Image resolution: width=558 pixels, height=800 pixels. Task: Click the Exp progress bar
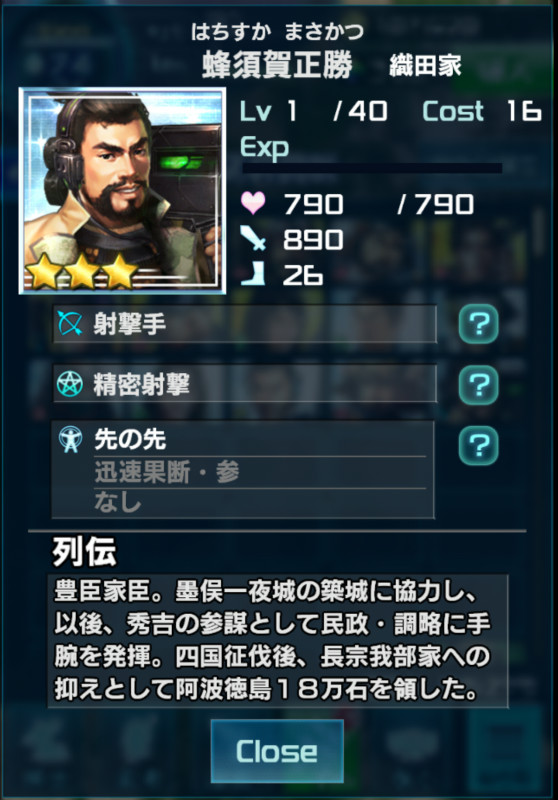(x=372, y=168)
